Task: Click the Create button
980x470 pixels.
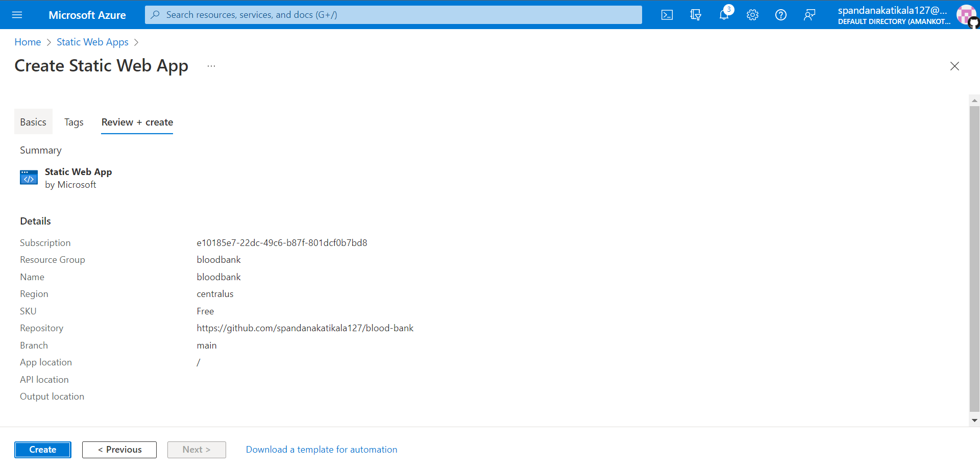Action: [42, 450]
